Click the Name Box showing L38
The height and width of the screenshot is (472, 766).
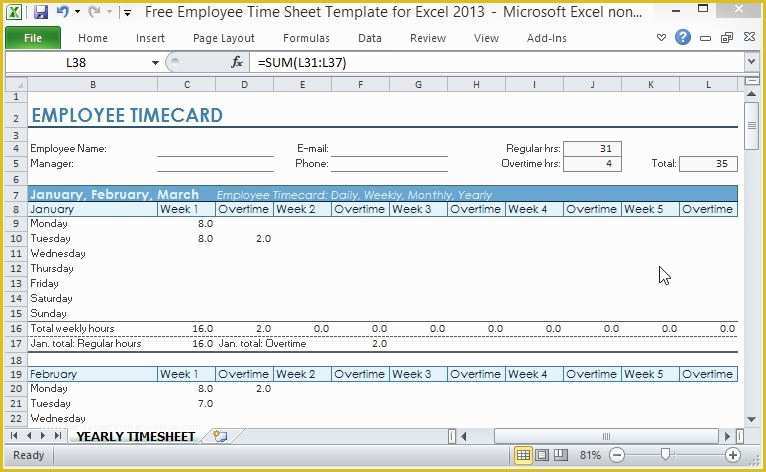(76, 63)
